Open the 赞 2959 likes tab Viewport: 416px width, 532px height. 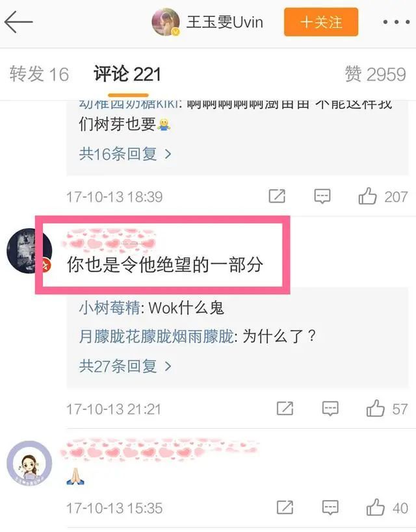pos(376,74)
